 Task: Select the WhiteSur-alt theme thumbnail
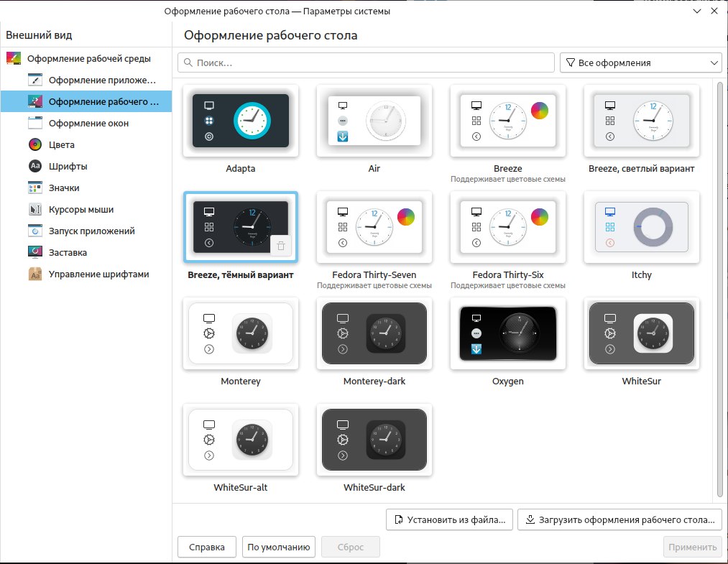[241, 440]
